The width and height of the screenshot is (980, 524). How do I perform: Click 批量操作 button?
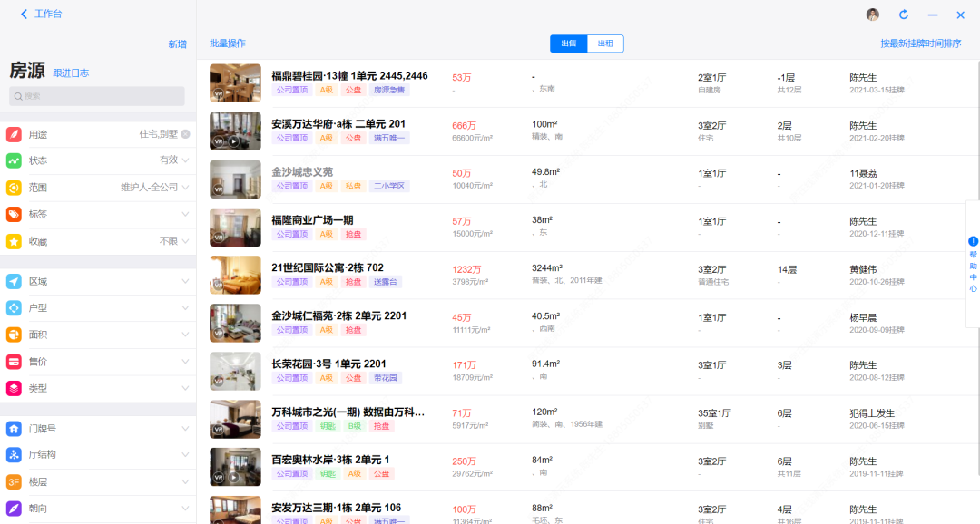[x=228, y=44]
